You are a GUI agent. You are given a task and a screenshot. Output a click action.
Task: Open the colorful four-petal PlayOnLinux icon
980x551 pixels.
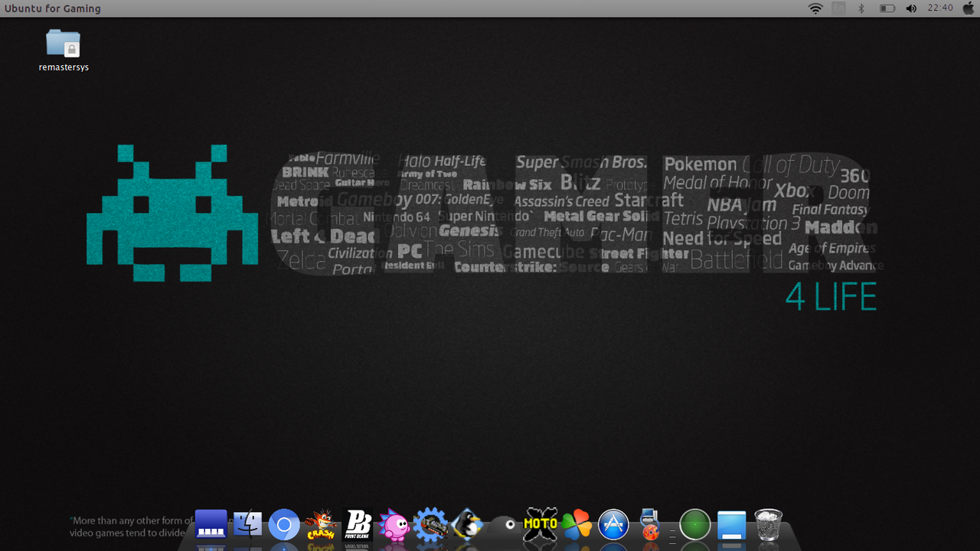[x=577, y=525]
